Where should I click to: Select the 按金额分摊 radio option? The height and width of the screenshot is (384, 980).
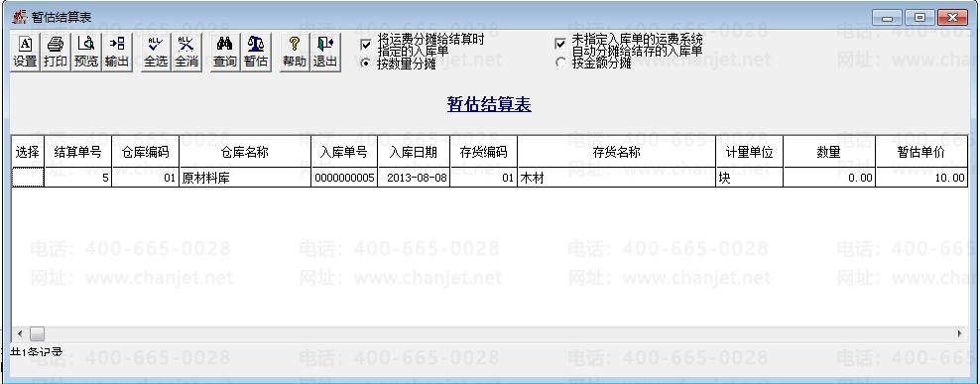(560, 63)
